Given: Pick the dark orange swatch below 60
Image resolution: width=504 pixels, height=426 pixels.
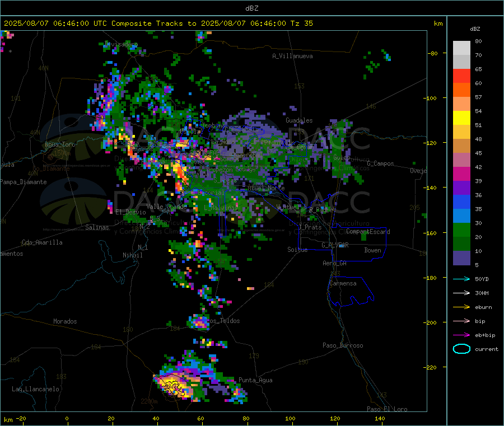Looking at the screenshot, I should pyautogui.click(x=461, y=90).
